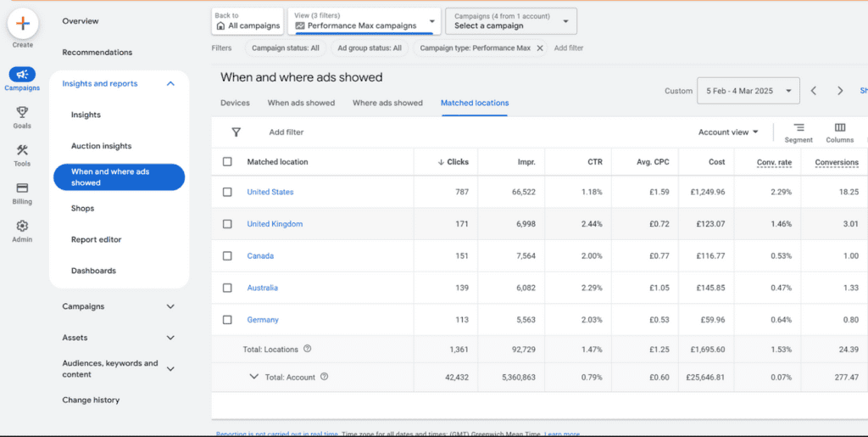Expand Audiences, keywords and content section

tap(170, 369)
